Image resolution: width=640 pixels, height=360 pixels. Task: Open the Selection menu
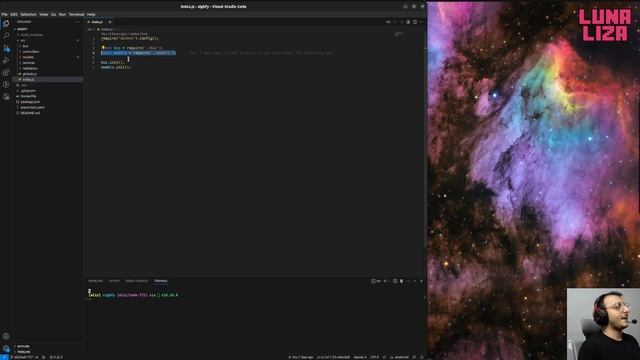[x=28, y=14]
